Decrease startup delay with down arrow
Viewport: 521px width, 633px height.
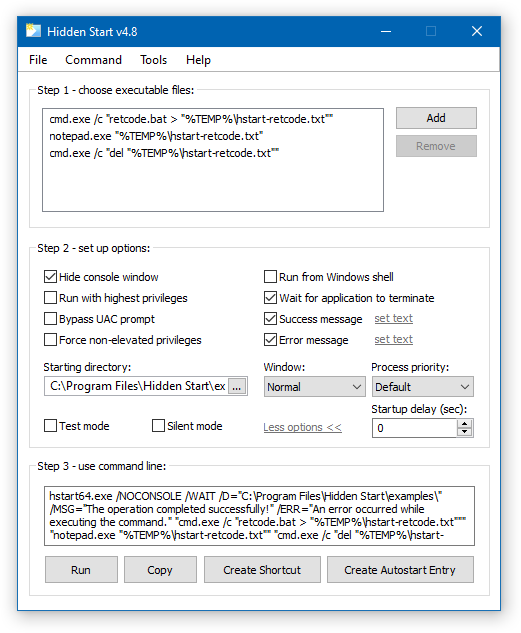tap(465, 432)
